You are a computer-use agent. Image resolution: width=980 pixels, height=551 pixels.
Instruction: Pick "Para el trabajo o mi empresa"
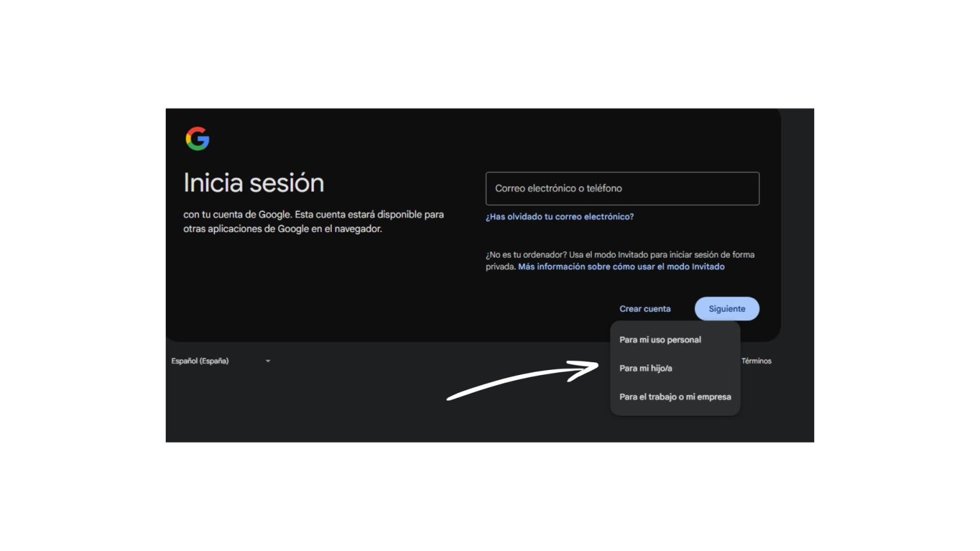coord(675,397)
